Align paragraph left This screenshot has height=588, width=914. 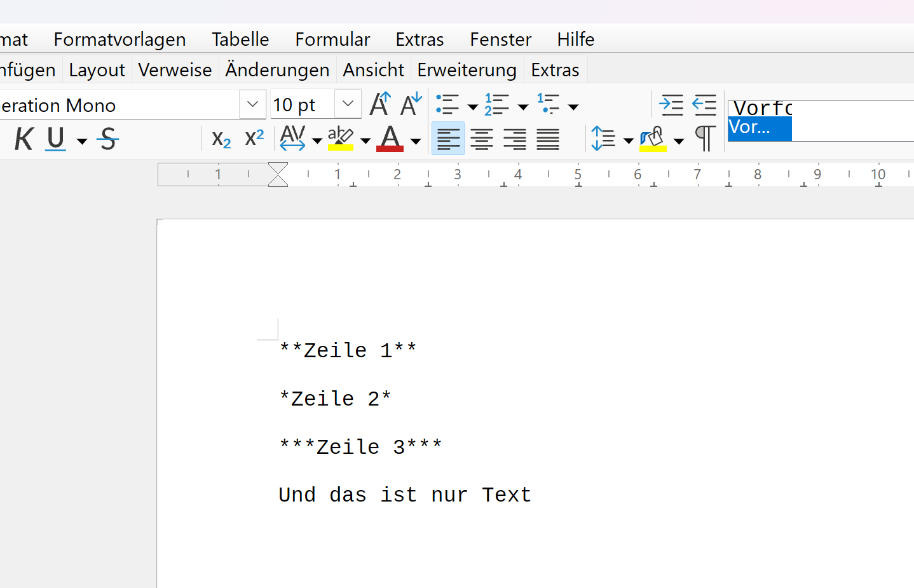coord(448,139)
